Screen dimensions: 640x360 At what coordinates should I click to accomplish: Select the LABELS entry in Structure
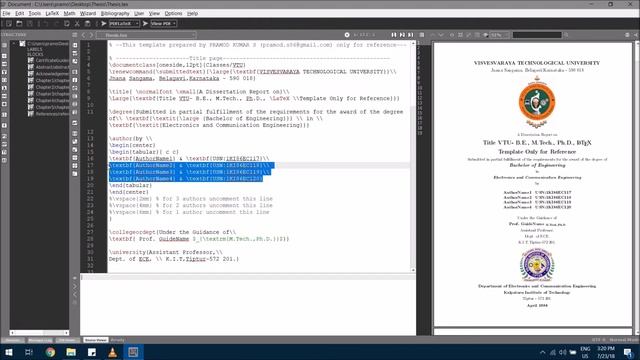[x=35, y=49]
